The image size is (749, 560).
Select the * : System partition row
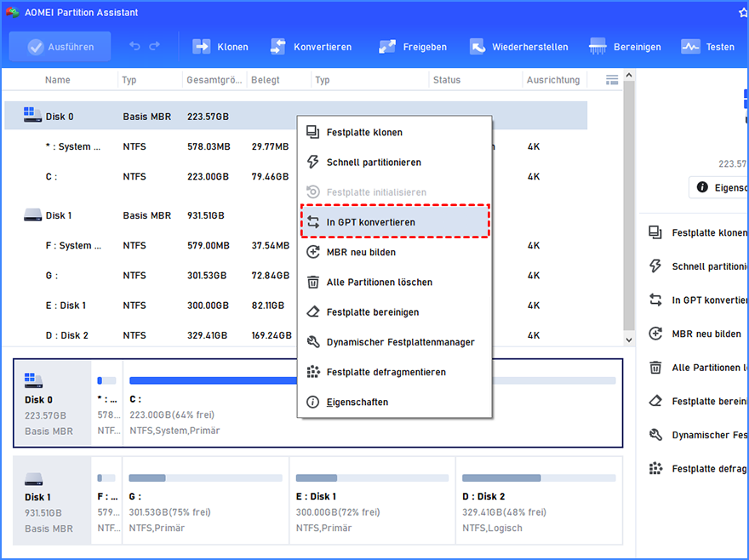coord(295,146)
